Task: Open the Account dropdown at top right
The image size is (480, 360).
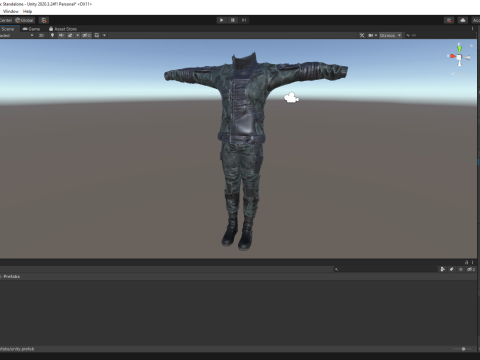Action: point(476,20)
